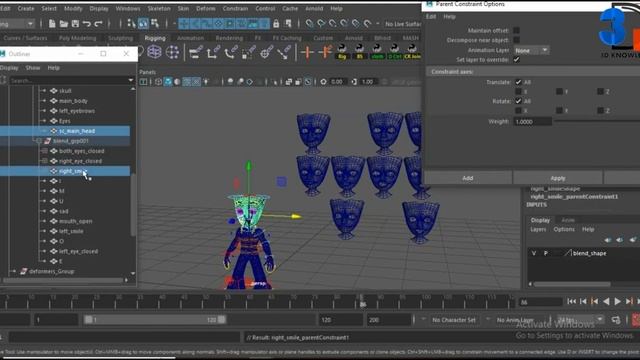The height and width of the screenshot is (360, 640).
Task: Open the Outliner search filter dropdown arrow
Action: pos(131,80)
